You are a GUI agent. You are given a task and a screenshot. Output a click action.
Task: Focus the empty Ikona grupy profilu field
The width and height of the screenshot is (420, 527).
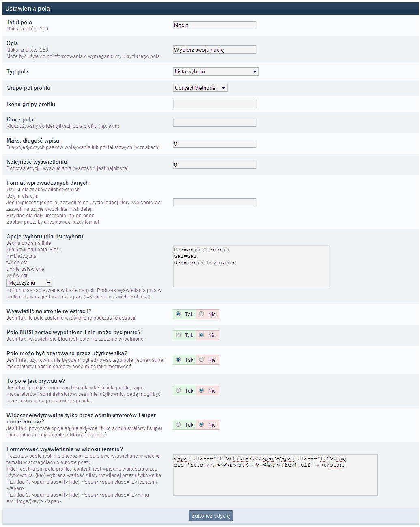click(214, 104)
